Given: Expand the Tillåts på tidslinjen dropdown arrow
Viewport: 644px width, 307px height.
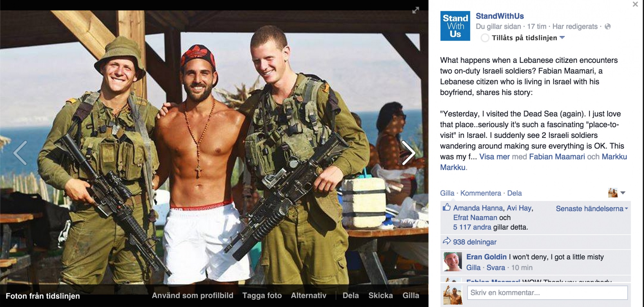Looking at the screenshot, I should pyautogui.click(x=562, y=38).
